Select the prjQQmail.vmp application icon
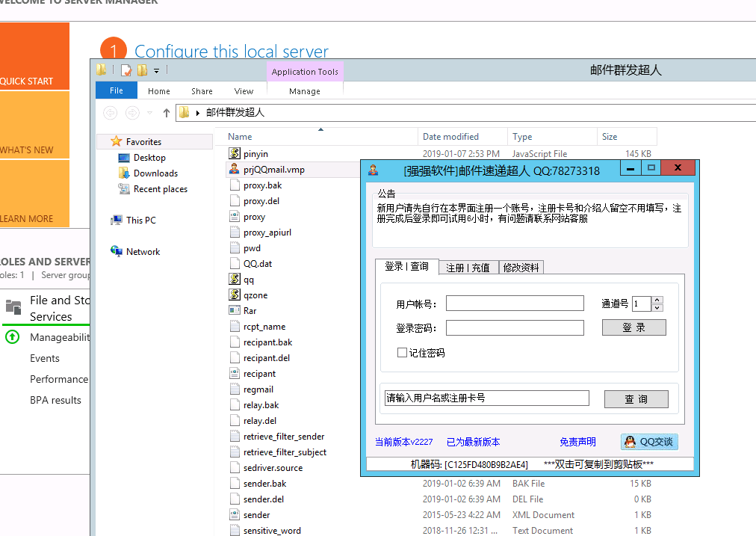Screen dimensions: 756x536 click(235, 170)
